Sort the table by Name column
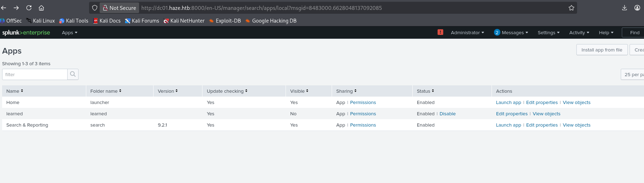The width and height of the screenshot is (644, 183). 14,91
